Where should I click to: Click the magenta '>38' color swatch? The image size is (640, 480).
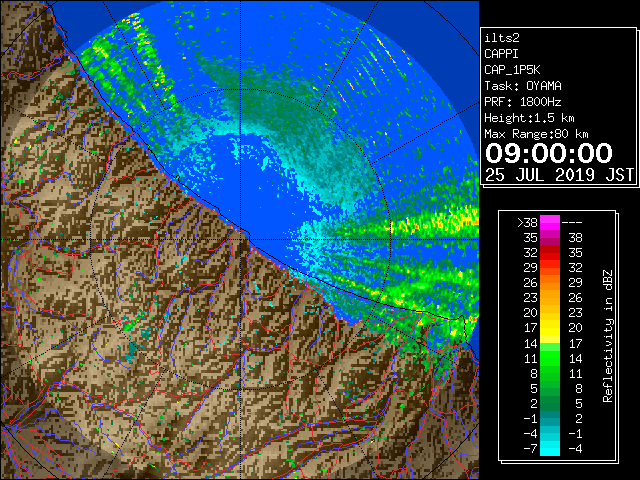[x=550, y=222]
